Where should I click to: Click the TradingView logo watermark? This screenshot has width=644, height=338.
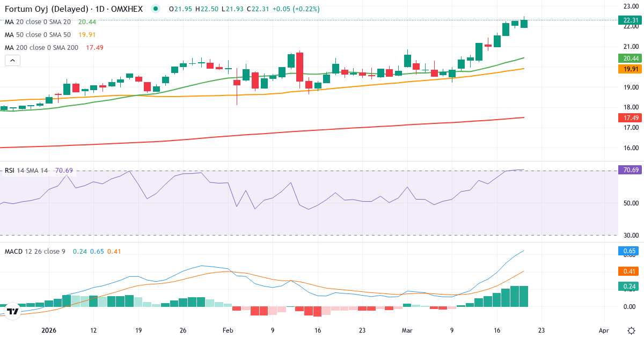[x=13, y=310]
